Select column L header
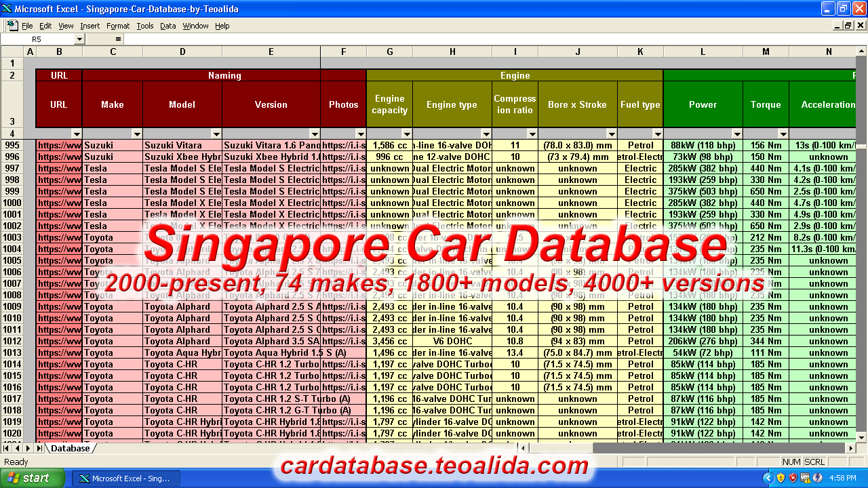Image resolution: width=868 pixels, height=488 pixels. 703,52
